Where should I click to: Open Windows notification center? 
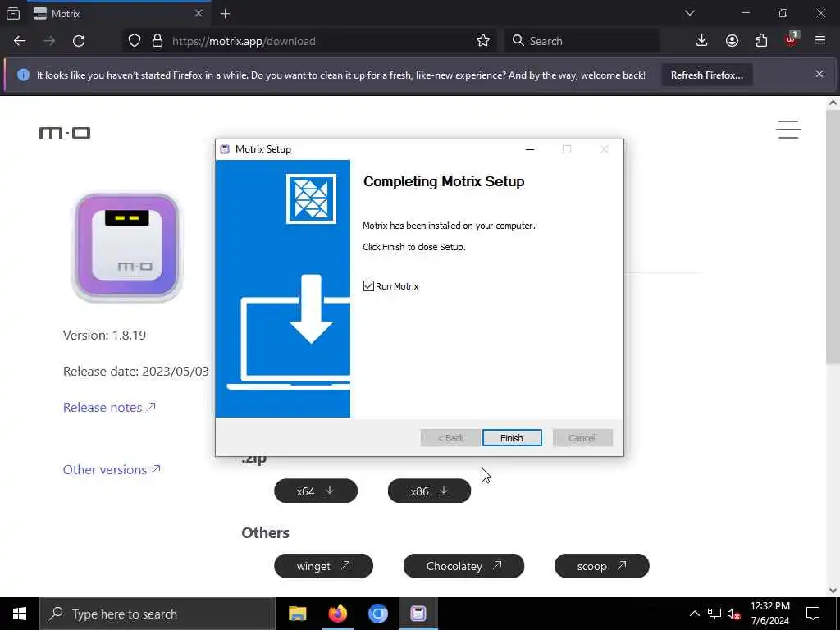(813, 614)
